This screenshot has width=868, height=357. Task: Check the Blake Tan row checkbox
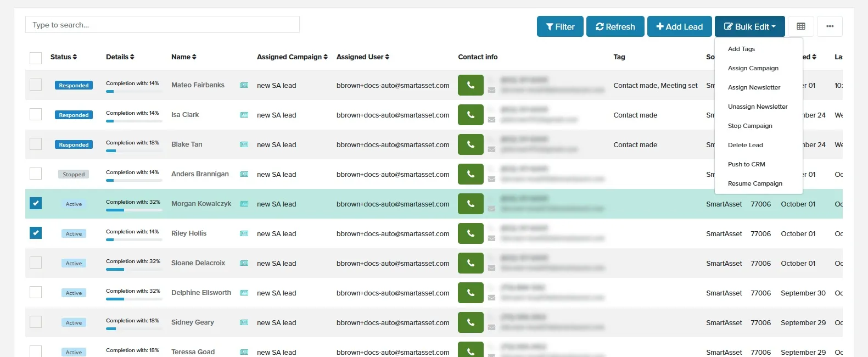click(x=36, y=144)
